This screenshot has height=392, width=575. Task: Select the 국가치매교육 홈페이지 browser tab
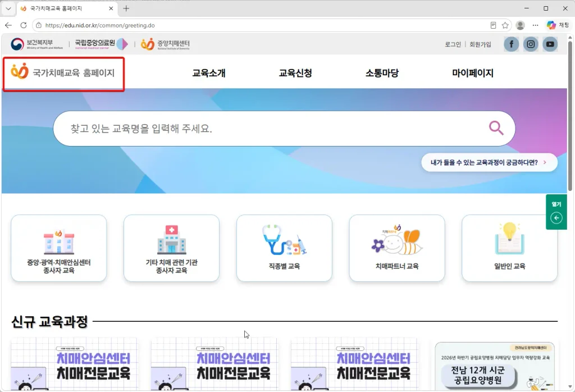pyautogui.click(x=68, y=8)
